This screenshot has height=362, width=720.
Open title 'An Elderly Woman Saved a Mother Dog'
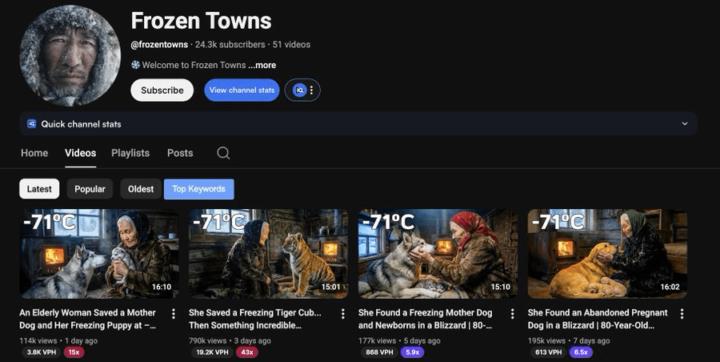pos(88,319)
